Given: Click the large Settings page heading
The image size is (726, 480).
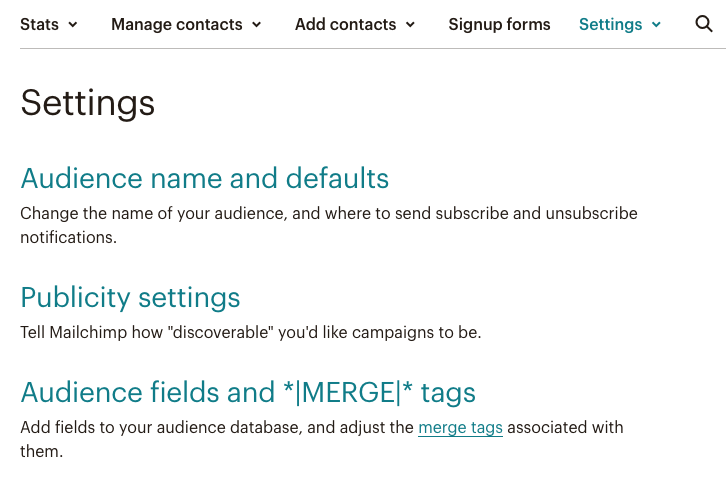Looking at the screenshot, I should [x=87, y=103].
